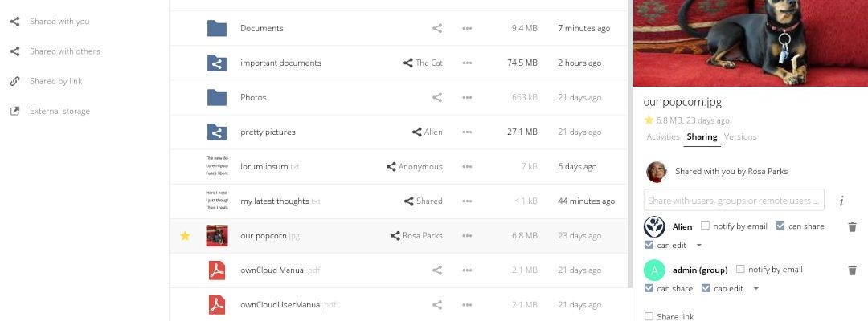The image size is (868, 321).
Task: Expand Alien's can edit permissions dropdown
Action: click(x=699, y=246)
